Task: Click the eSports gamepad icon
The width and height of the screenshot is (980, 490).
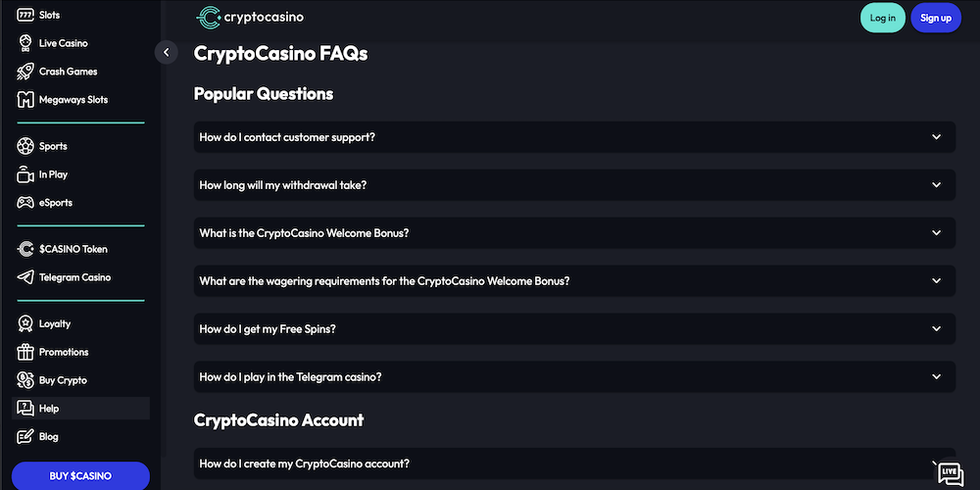Action: click(25, 203)
